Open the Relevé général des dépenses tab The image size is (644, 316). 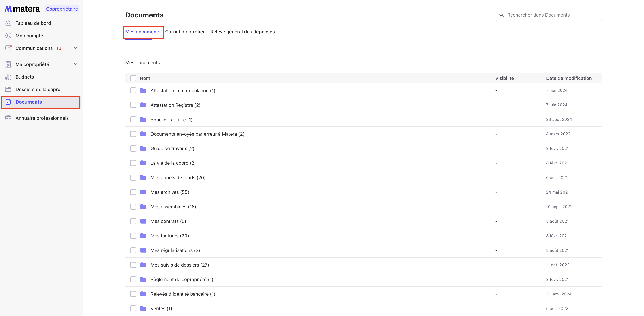242,32
